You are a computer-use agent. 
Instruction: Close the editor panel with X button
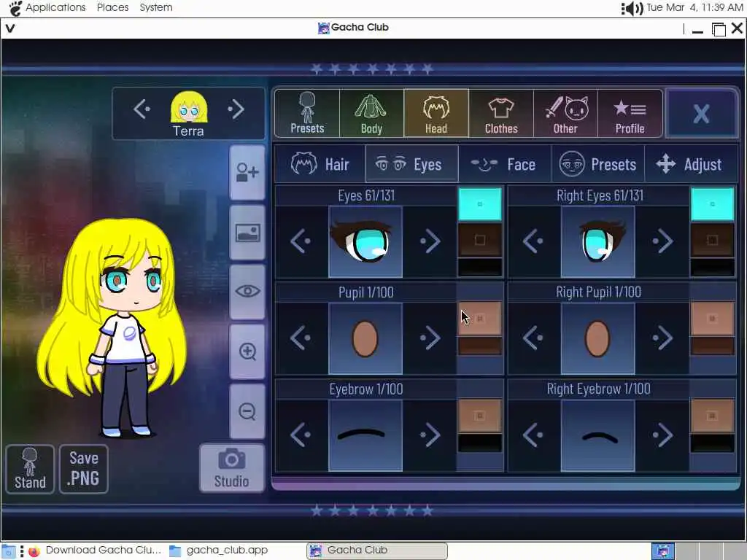point(701,113)
